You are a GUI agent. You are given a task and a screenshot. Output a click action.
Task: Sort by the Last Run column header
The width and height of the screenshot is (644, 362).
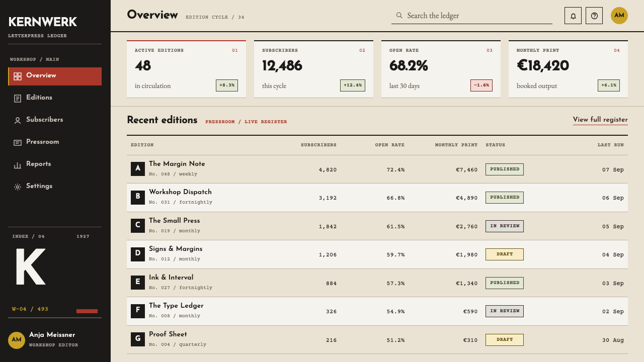point(611,145)
